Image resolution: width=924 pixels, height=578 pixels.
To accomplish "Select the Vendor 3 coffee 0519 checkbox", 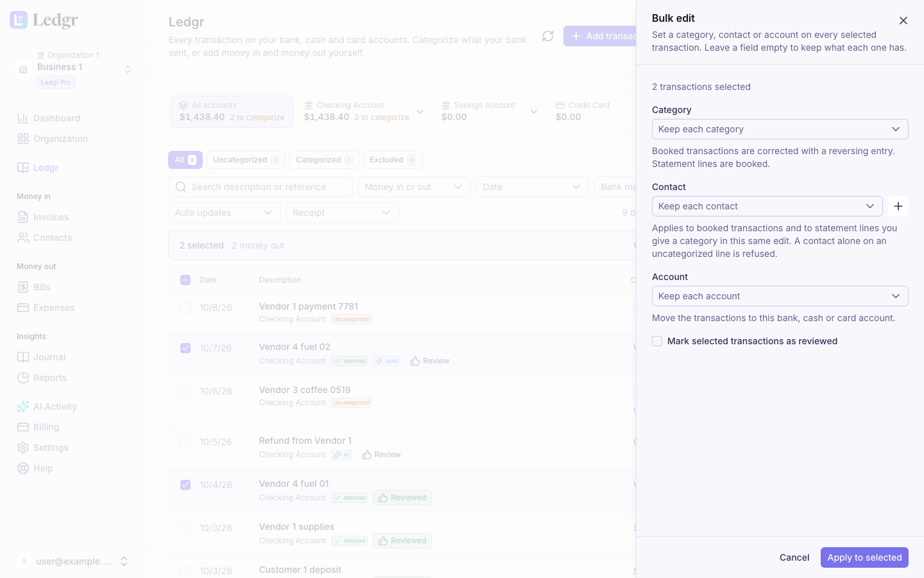I will pyautogui.click(x=185, y=391).
